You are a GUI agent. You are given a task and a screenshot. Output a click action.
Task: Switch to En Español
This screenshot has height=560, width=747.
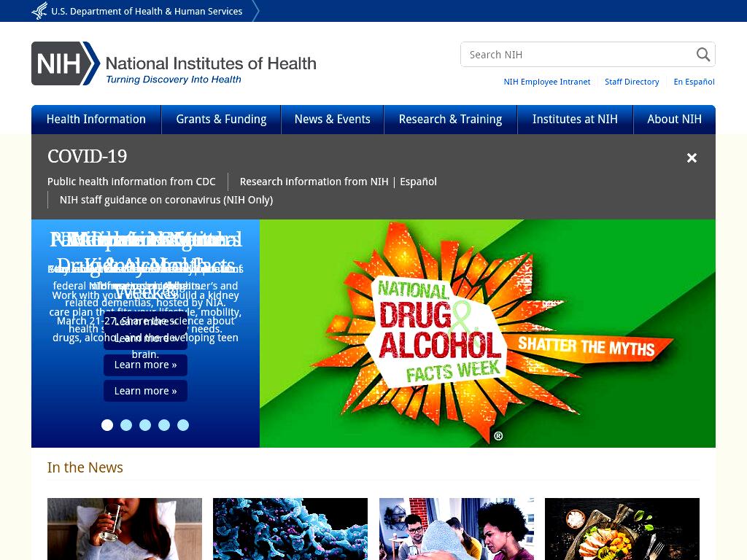[694, 82]
